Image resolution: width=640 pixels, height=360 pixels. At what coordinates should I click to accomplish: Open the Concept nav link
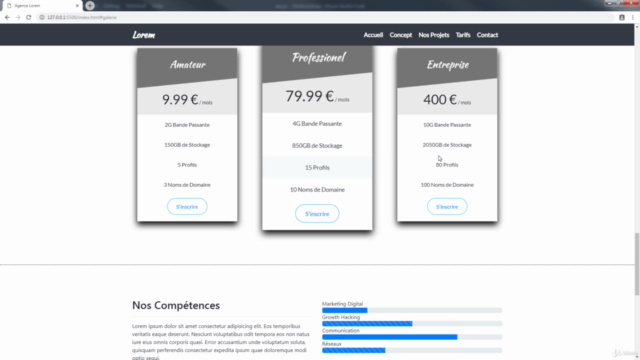[400, 35]
